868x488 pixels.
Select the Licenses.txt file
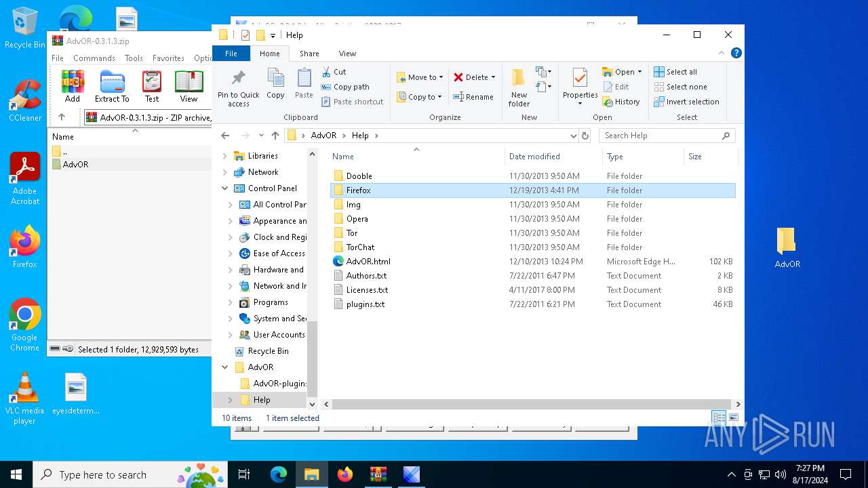point(532,290)
